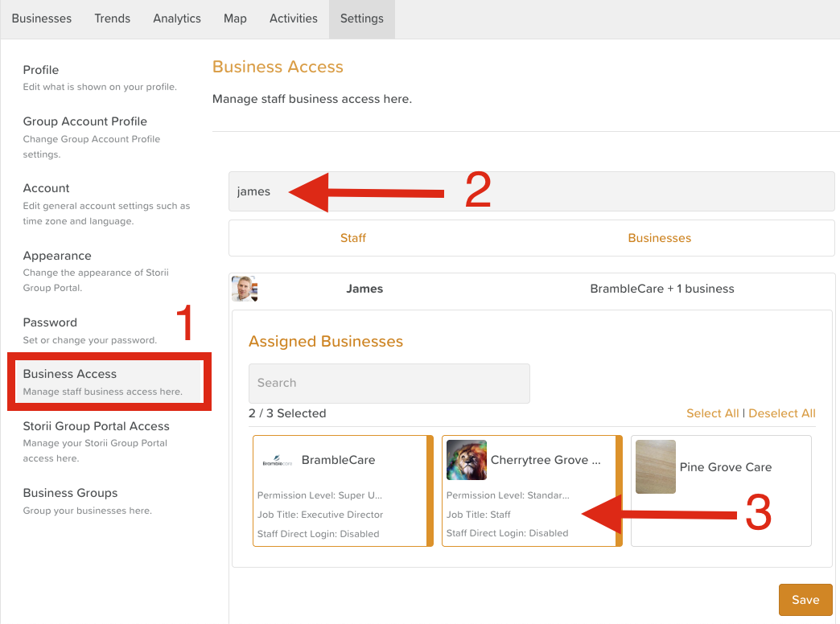This screenshot has width=840, height=624.
Task: Open Business Groups settings
Action: pyautogui.click(x=88, y=501)
